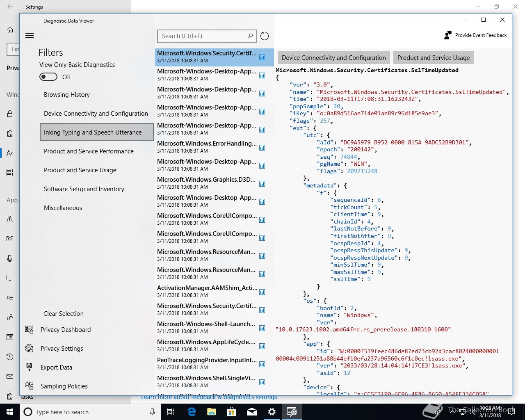Click Settings window home icon

pos(10,30)
